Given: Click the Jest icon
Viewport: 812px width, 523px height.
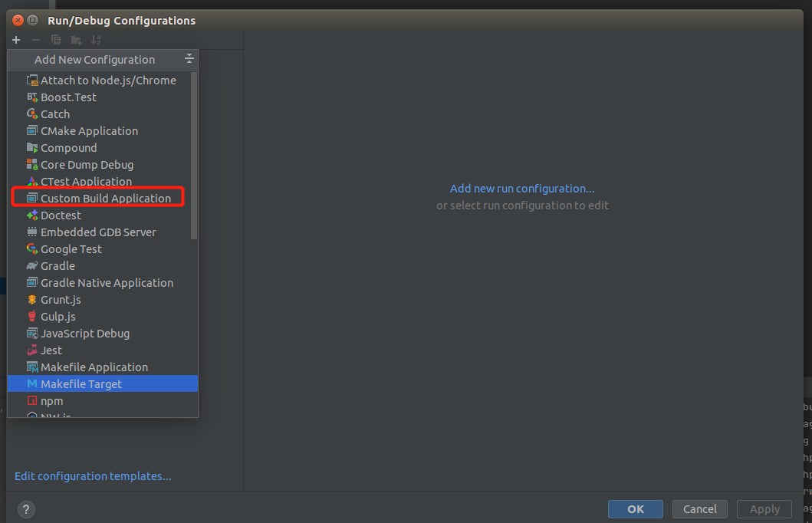Looking at the screenshot, I should click(32, 350).
